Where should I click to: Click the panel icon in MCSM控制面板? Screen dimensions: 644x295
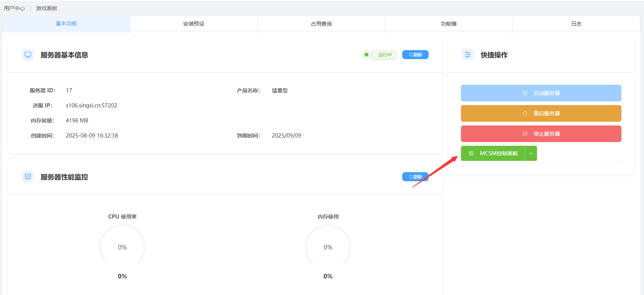click(x=471, y=153)
